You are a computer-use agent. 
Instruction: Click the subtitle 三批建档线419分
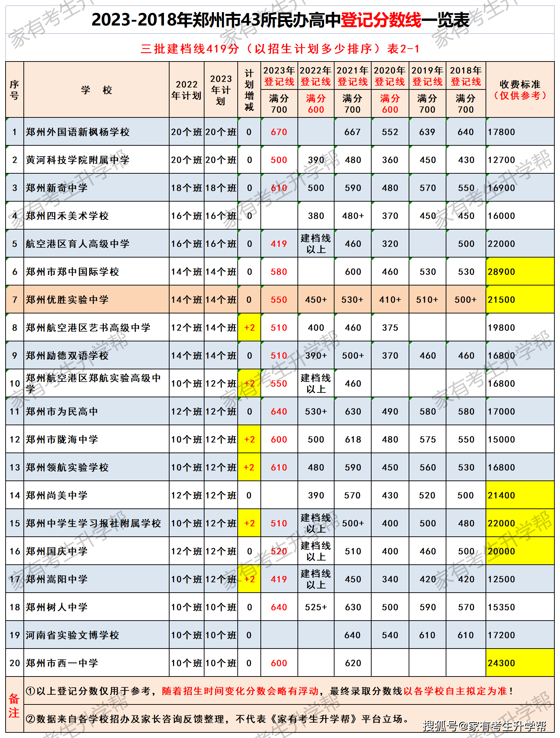pyautogui.click(x=190, y=49)
